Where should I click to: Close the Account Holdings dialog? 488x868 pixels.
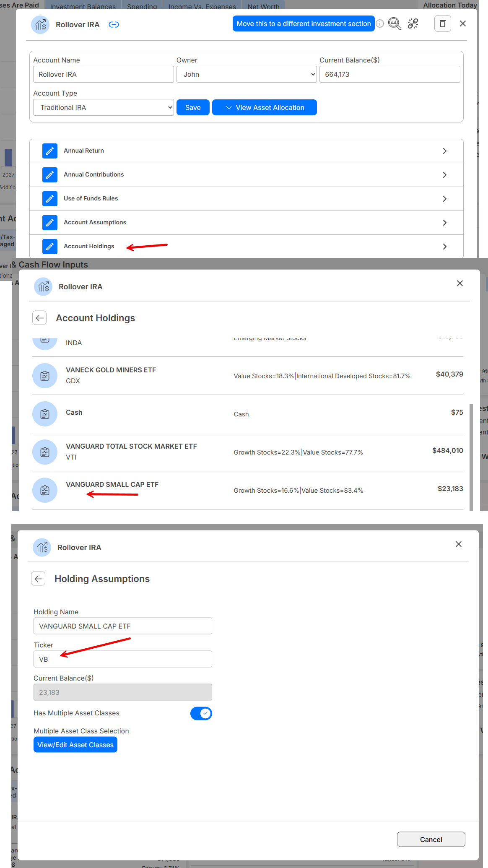pos(460,283)
